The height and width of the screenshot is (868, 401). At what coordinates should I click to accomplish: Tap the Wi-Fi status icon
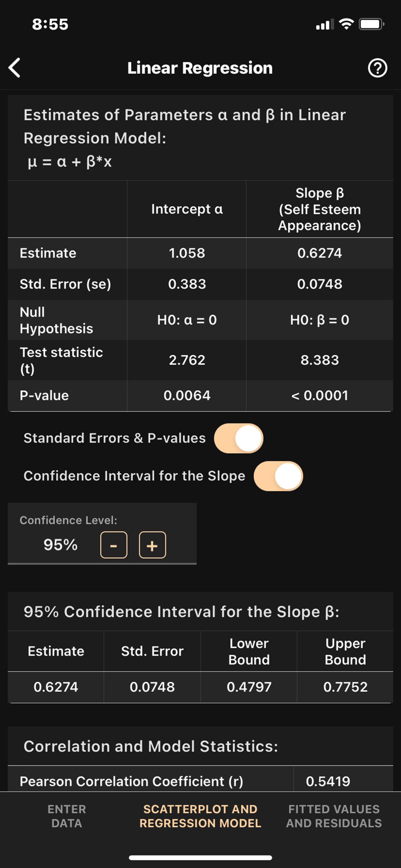click(346, 24)
